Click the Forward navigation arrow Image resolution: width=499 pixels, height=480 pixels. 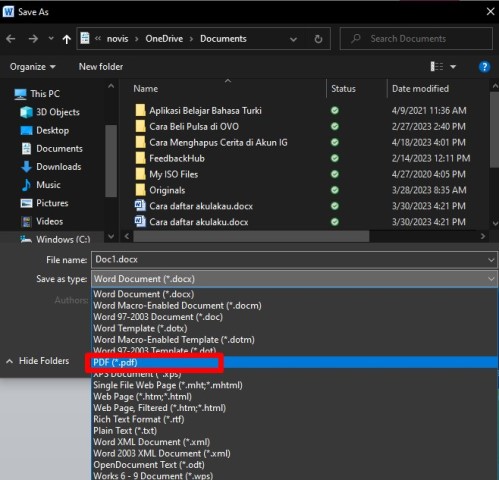click(33, 39)
